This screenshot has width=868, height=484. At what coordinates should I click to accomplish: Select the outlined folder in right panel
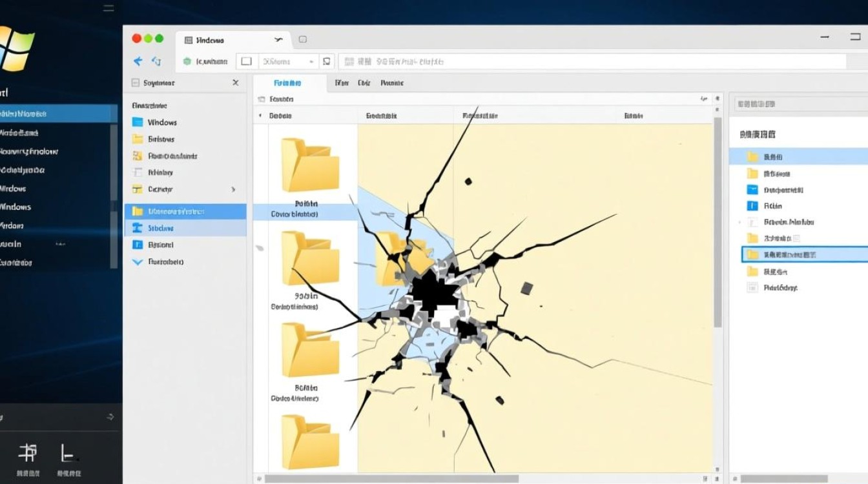[804, 255]
